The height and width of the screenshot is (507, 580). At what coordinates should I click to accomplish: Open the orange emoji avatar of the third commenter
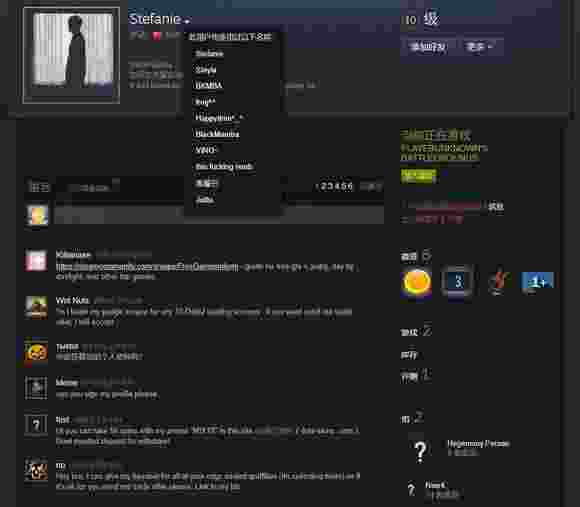coord(36,351)
